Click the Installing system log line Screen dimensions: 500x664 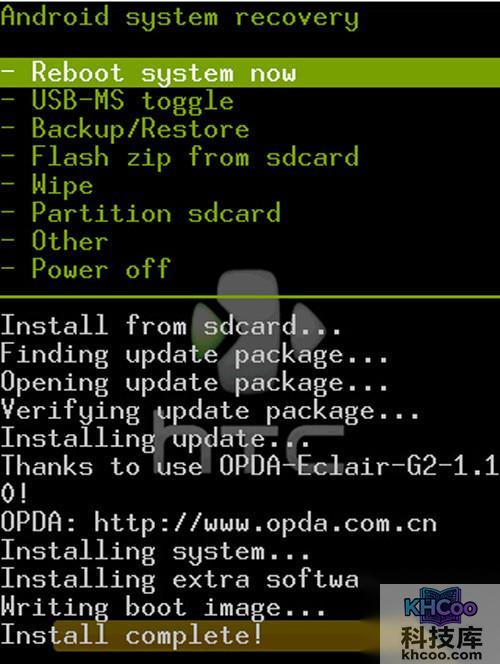[x=155, y=552]
